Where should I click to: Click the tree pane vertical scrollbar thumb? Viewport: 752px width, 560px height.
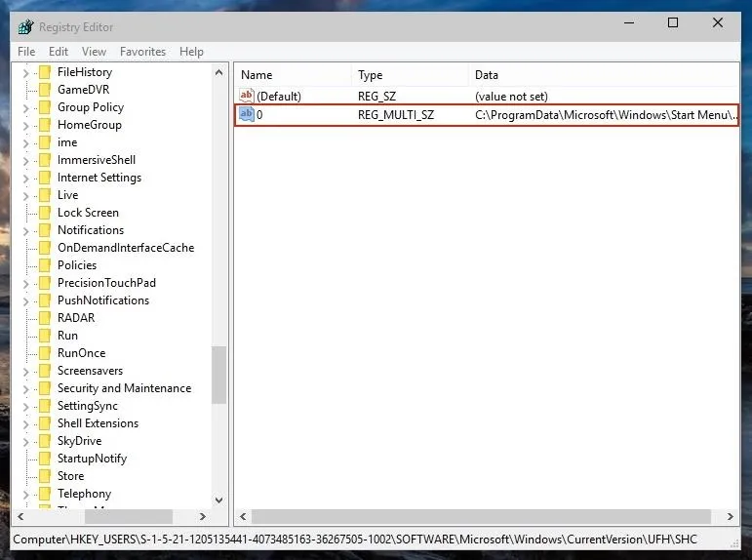[219, 375]
